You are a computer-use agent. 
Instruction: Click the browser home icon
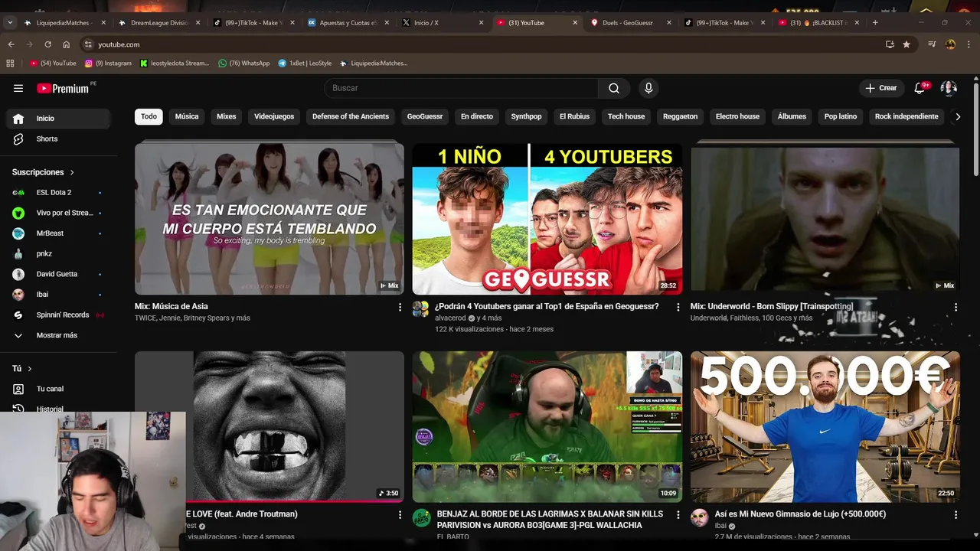tap(66, 44)
